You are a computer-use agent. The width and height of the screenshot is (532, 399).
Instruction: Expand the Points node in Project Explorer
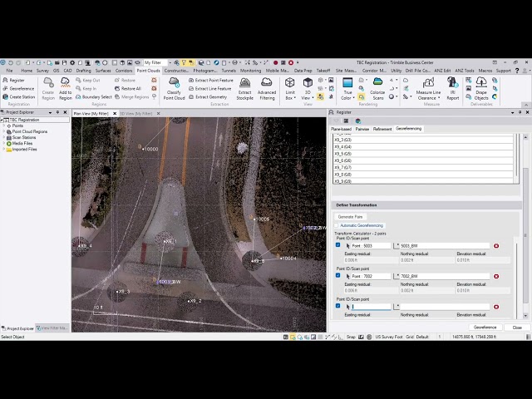tap(4, 126)
